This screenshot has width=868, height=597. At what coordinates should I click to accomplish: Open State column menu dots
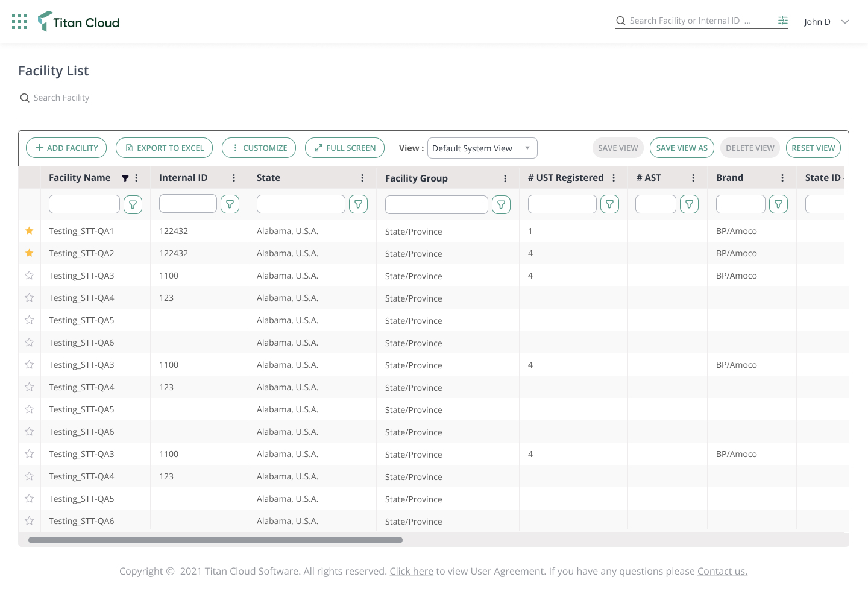362,178
